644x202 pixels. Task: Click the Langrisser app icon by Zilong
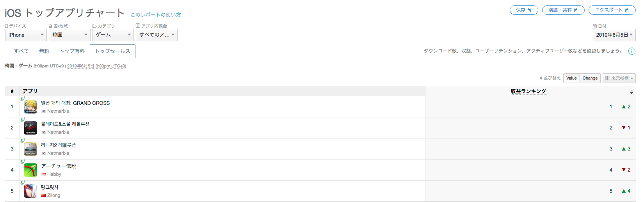point(30,191)
